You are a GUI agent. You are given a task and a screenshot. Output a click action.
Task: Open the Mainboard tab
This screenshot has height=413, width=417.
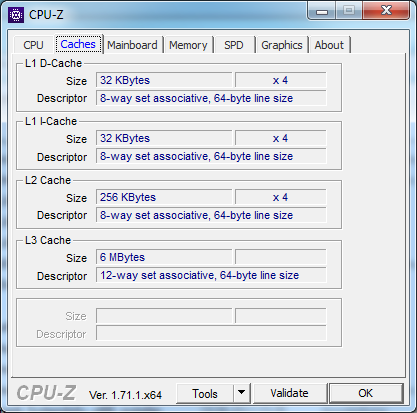(x=132, y=45)
